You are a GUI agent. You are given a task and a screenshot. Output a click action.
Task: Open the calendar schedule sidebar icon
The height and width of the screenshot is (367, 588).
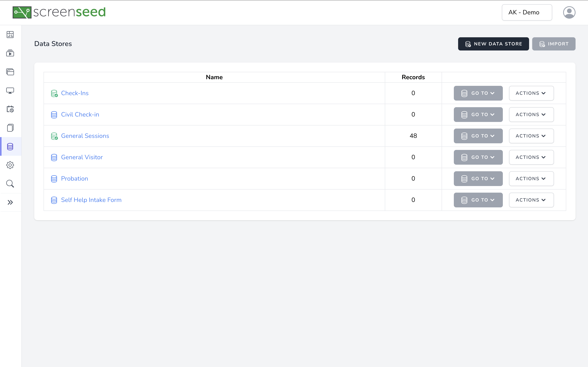click(x=10, y=109)
